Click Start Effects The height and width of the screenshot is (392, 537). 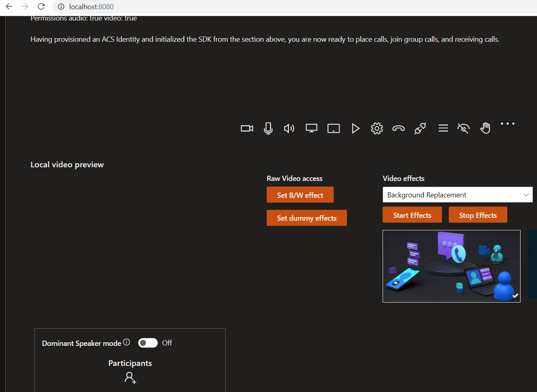coord(412,215)
